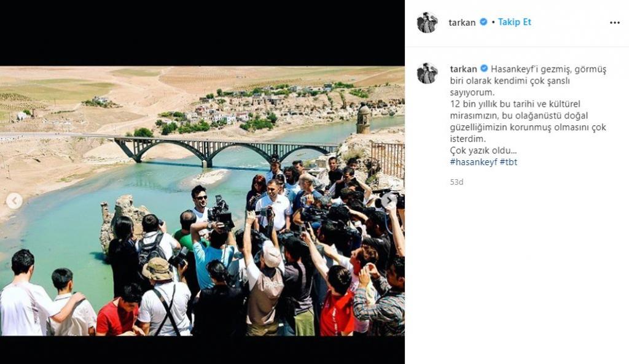Click the 53d post timestamp
The height and width of the screenshot is (364, 629).
456,182
